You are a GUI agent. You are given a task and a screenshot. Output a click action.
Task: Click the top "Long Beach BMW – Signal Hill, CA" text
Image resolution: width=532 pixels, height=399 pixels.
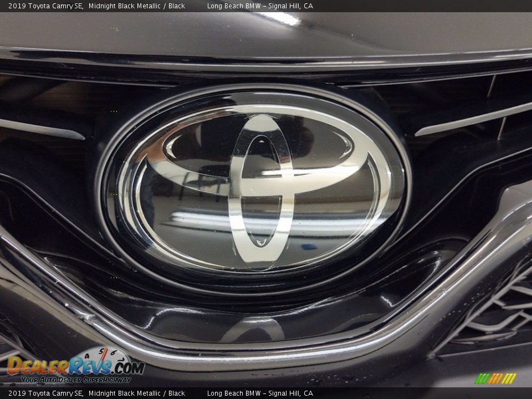260,6
